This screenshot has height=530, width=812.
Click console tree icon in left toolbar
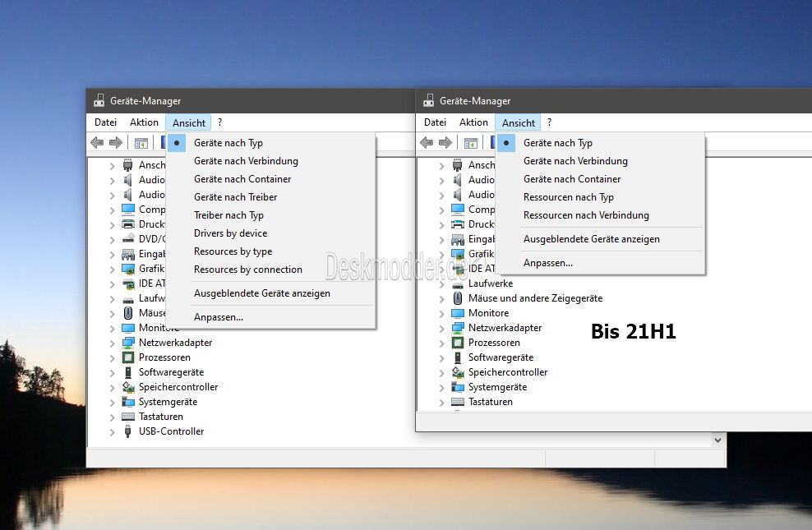[141, 143]
